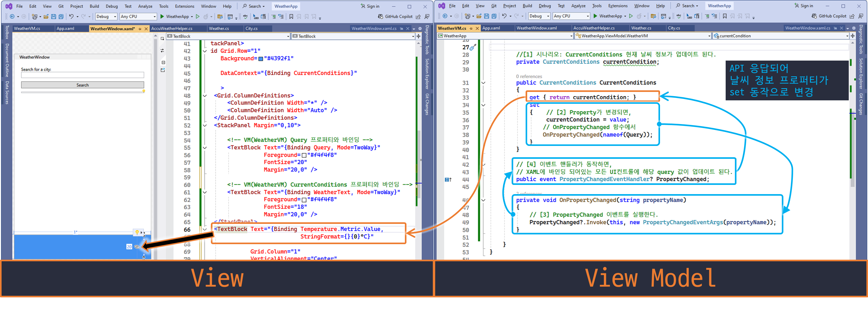Viewport: 868px width, 310px height.
Task: Open the Debug configuration dropdown in left window
Action: point(106,17)
